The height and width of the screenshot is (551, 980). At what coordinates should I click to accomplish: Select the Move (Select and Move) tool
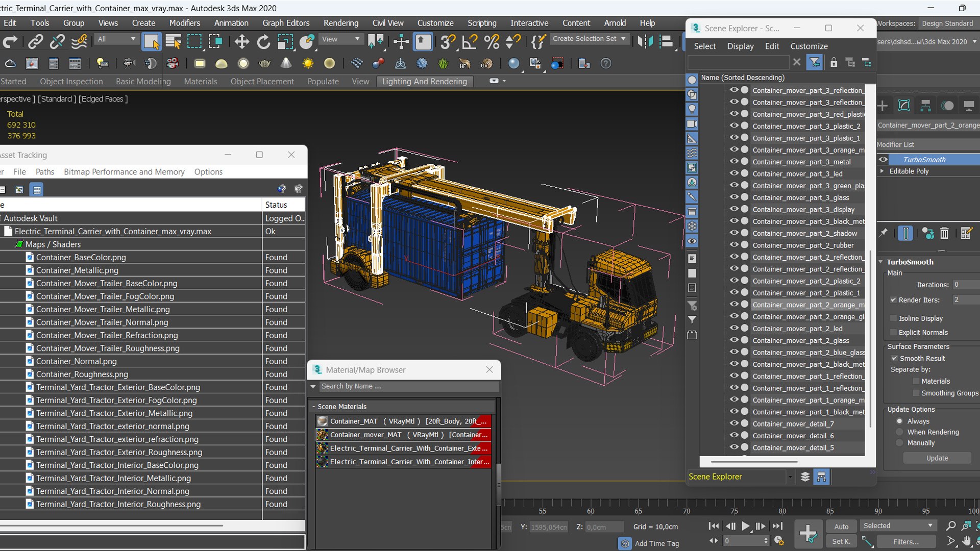241,41
